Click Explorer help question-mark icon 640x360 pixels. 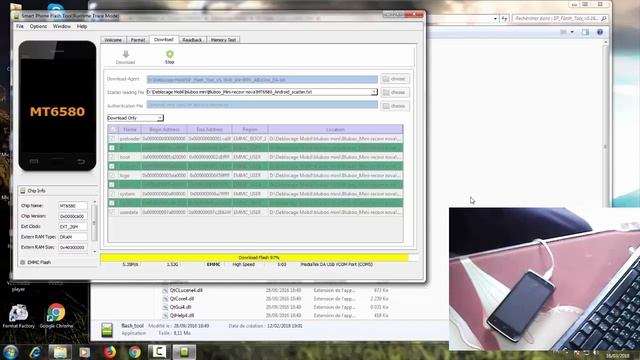(x=600, y=32)
